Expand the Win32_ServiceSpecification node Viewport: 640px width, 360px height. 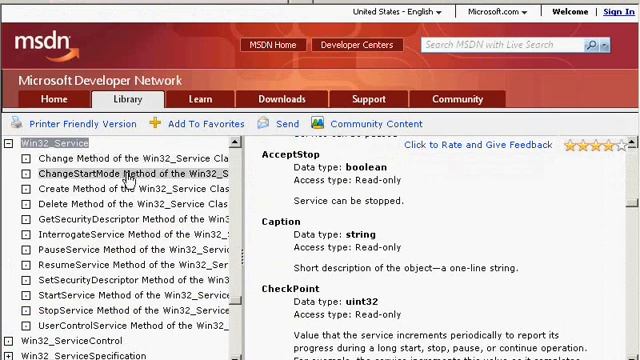pyautogui.click(x=9, y=356)
